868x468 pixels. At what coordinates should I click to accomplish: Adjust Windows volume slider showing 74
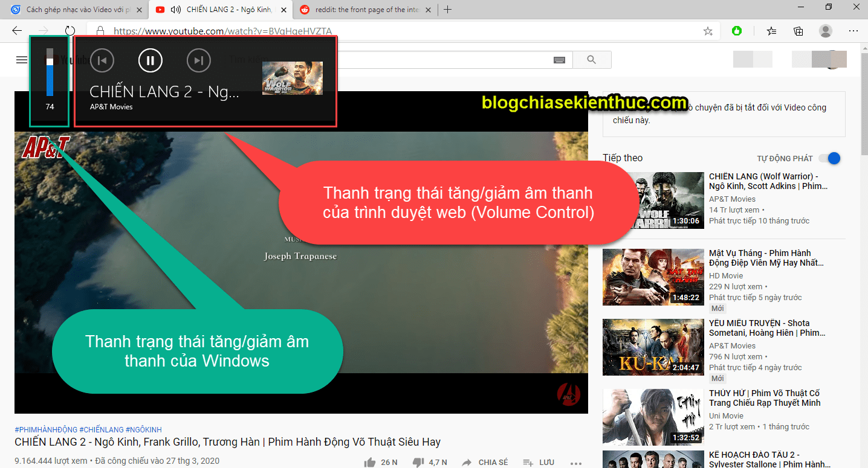point(50,72)
